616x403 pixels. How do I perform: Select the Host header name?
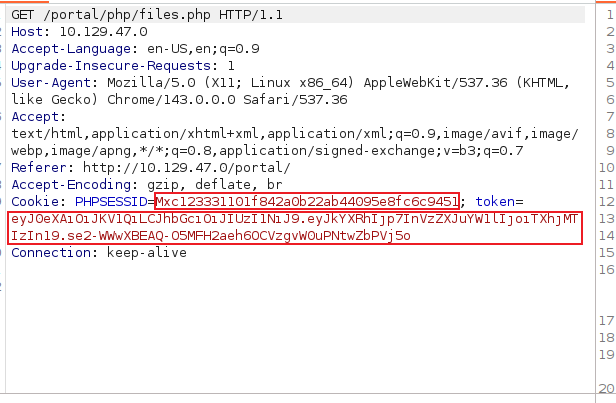coord(27,31)
